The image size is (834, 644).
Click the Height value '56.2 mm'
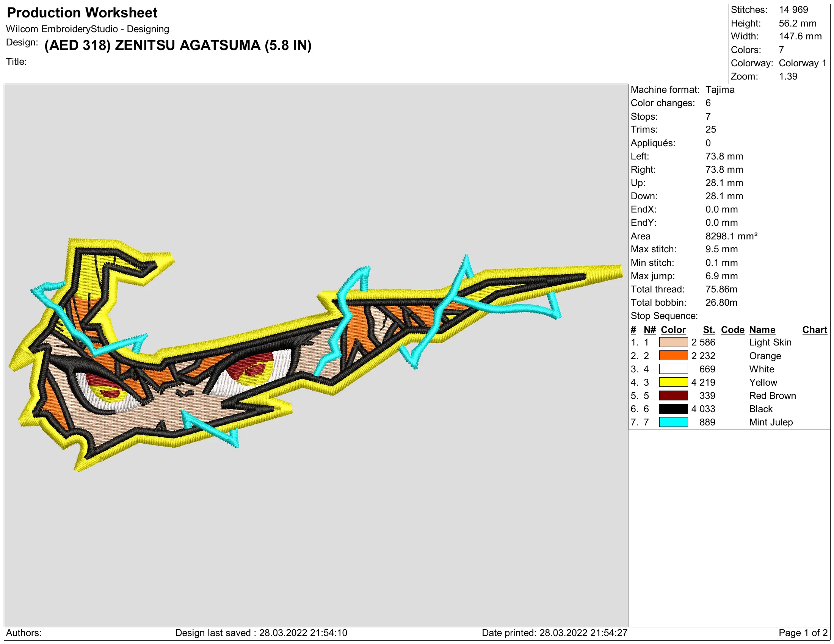(x=797, y=23)
